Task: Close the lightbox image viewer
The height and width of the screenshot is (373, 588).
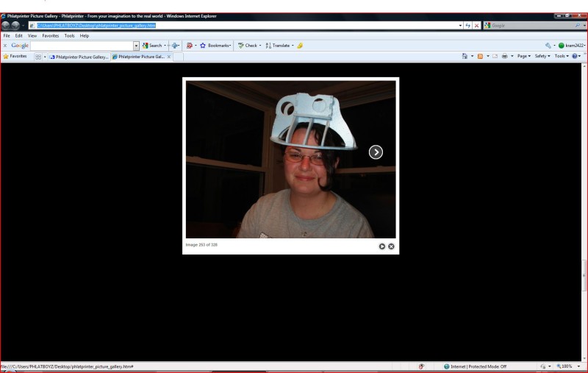Action: (391, 246)
